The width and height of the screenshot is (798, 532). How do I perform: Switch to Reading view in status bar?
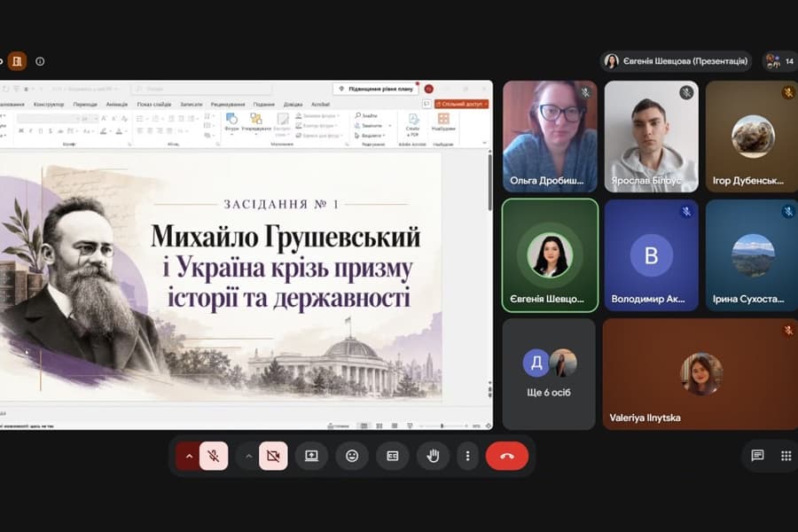click(x=395, y=426)
